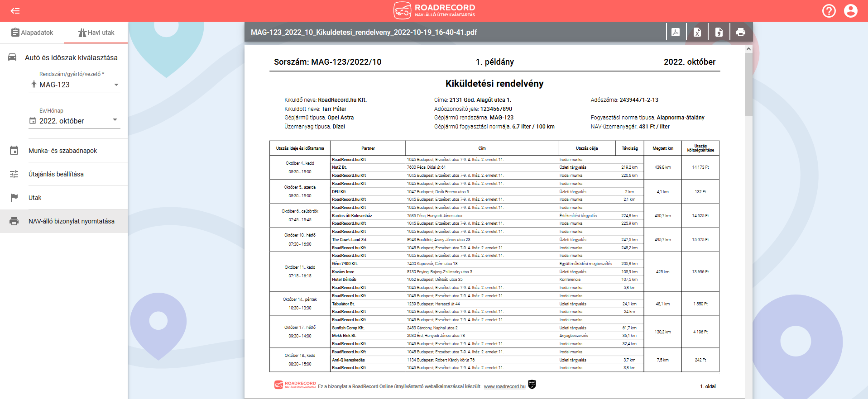This screenshot has width=868, height=399.
Task: Click the sliders icon for Útajánlás beállítása
Action: (x=14, y=174)
